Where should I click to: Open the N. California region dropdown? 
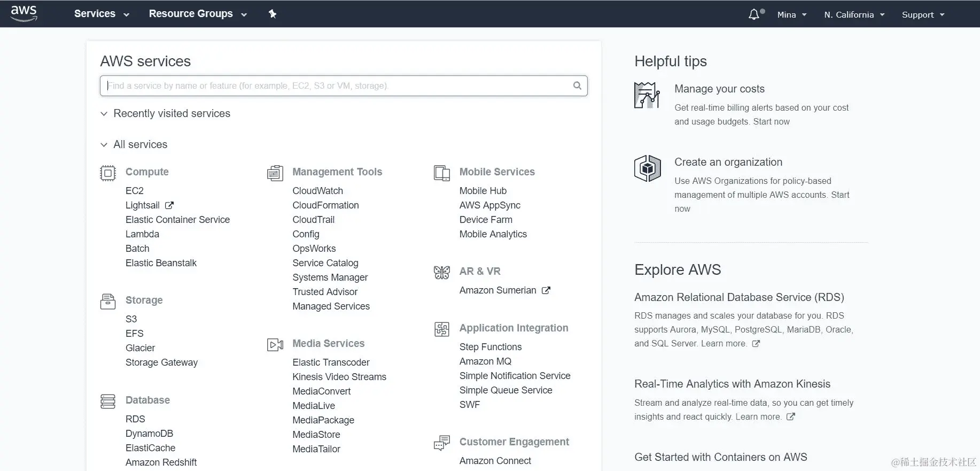(x=854, y=14)
